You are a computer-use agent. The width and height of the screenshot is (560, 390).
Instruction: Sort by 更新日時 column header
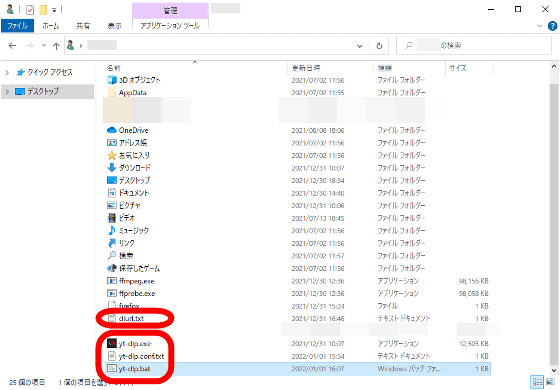(306, 68)
